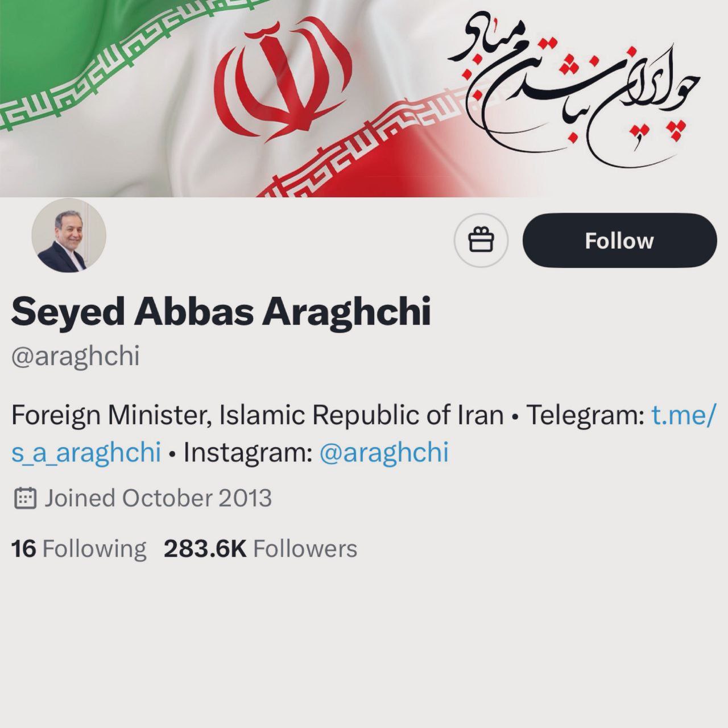
Task: View the 283.6K Followers list
Action: tap(260, 549)
